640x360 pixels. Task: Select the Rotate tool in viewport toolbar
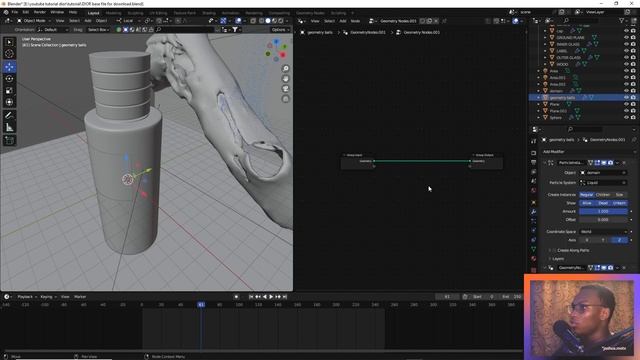point(9,79)
